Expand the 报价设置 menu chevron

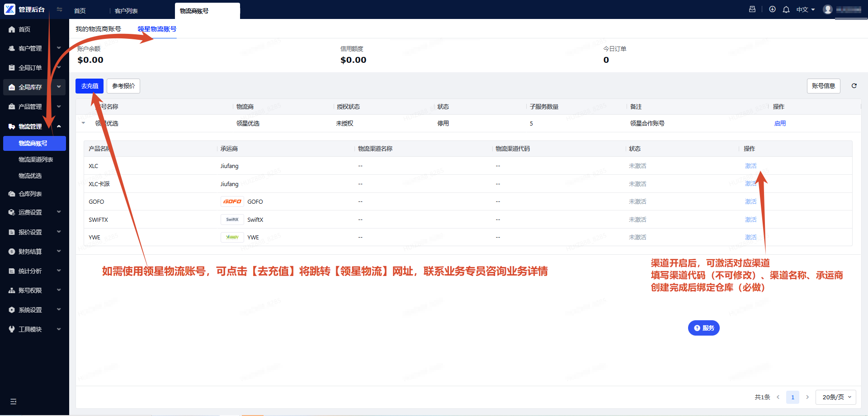tap(59, 232)
